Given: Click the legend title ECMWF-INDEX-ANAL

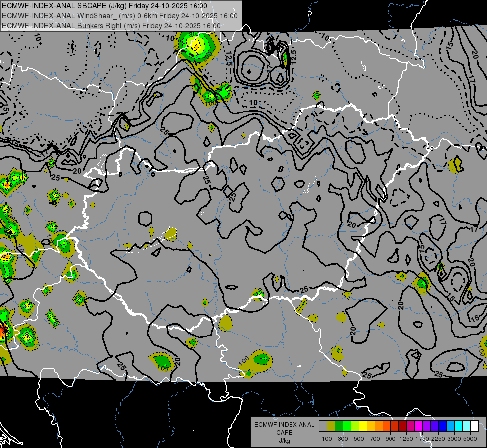Looking at the screenshot, I should pos(284,425).
